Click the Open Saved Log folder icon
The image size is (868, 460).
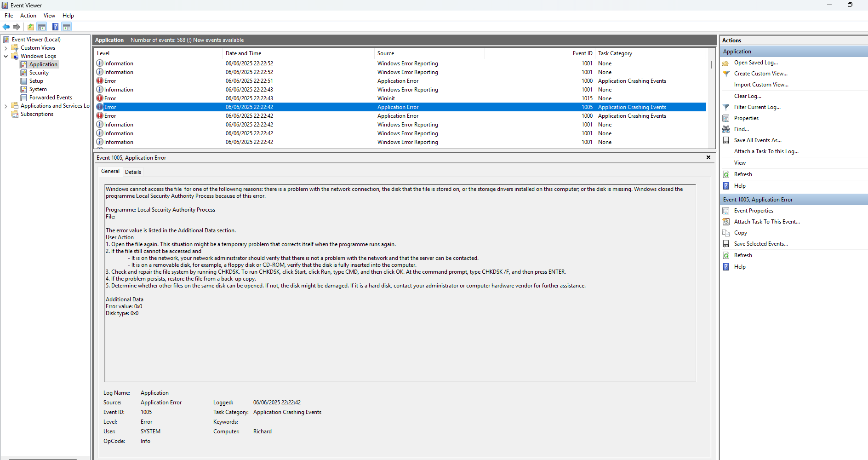[x=726, y=63]
